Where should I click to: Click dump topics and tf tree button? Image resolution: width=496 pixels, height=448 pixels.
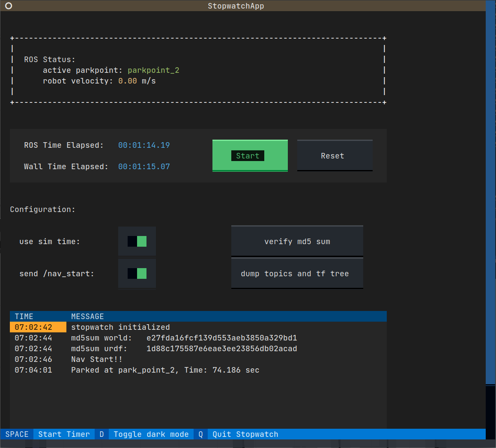click(x=297, y=273)
